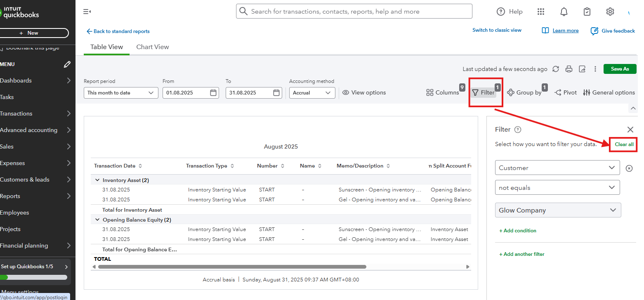Screen dimensions: 644x300
Task: Open Tasks in the sidebar
Action: pos(7,97)
